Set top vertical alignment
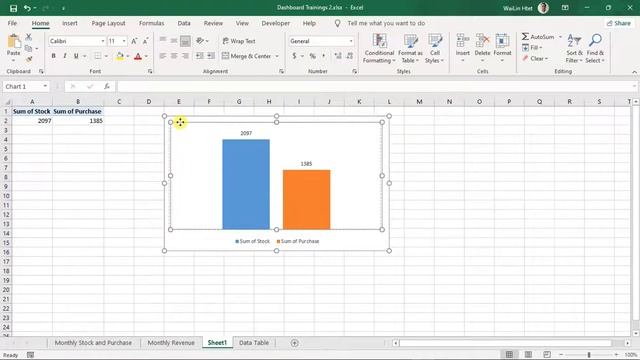The image size is (640, 360). click(163, 41)
